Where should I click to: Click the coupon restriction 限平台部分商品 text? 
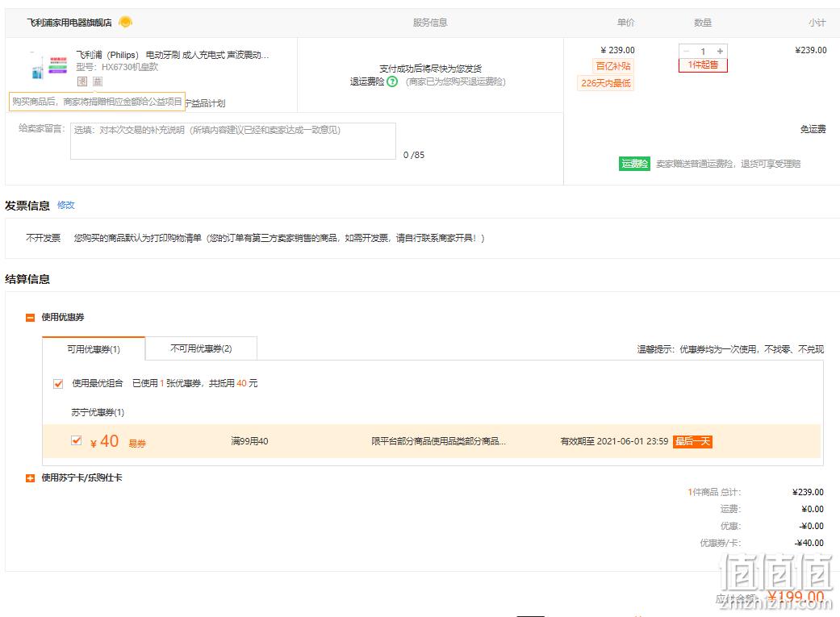[x=439, y=441]
